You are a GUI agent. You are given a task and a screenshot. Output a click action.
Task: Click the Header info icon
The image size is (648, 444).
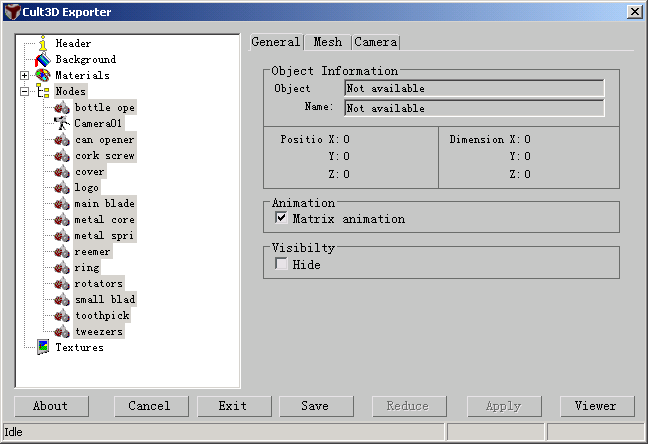tap(43, 43)
